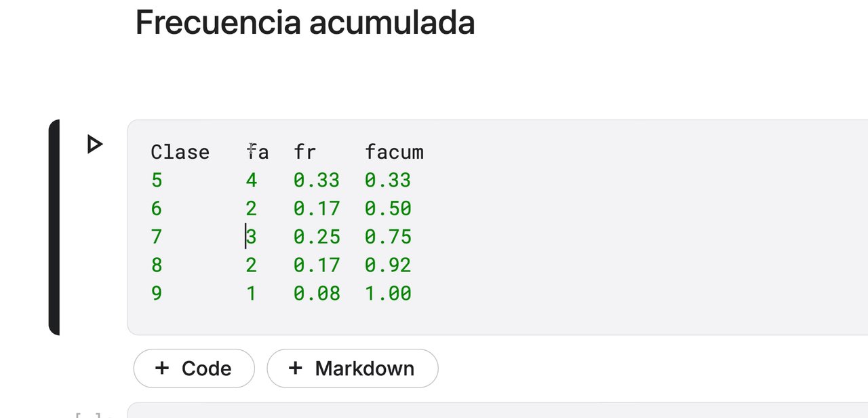This screenshot has width=868, height=418.
Task: Add a new Code cell
Action: point(194,368)
